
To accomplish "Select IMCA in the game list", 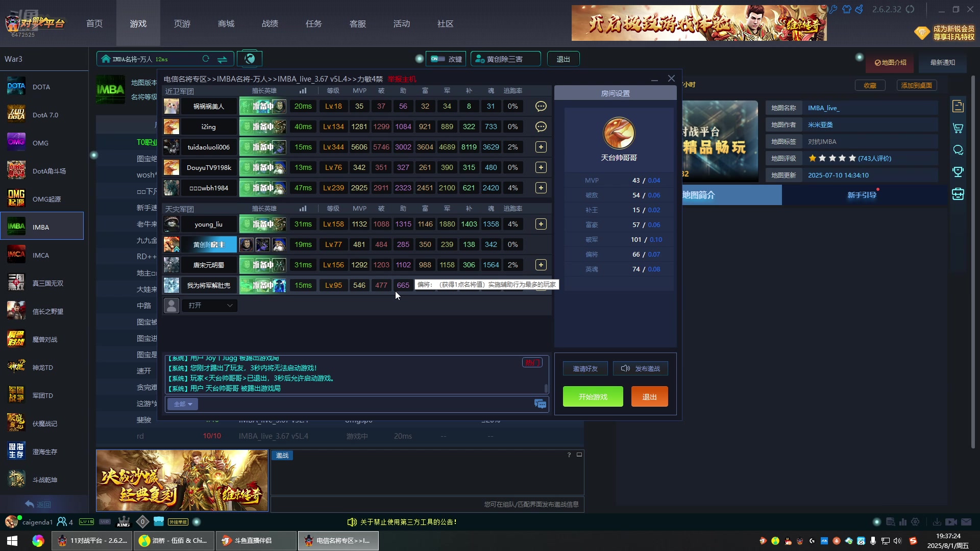I will pos(42,255).
